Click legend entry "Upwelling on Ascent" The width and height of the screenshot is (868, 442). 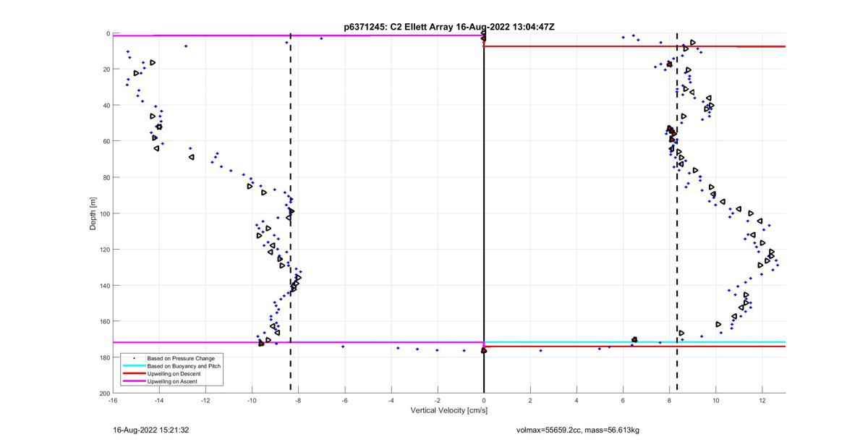point(171,381)
